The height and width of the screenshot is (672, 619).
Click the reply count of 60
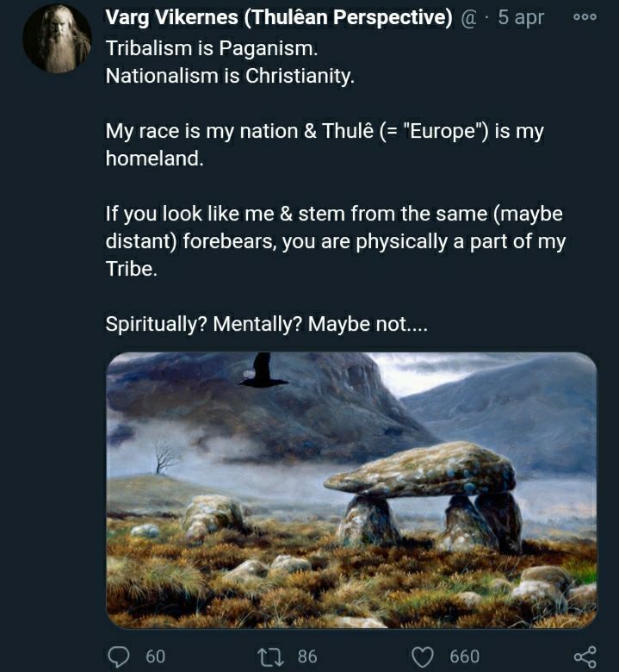[156, 656]
